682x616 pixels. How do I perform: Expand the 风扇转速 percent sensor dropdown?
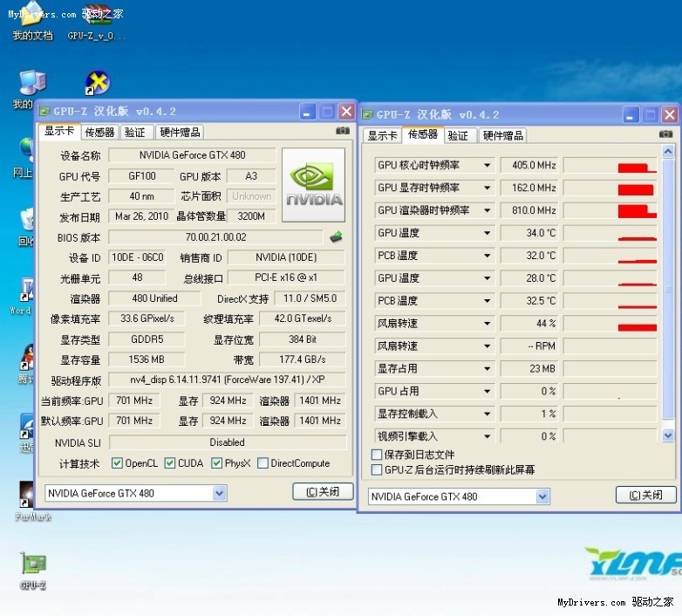[487, 324]
